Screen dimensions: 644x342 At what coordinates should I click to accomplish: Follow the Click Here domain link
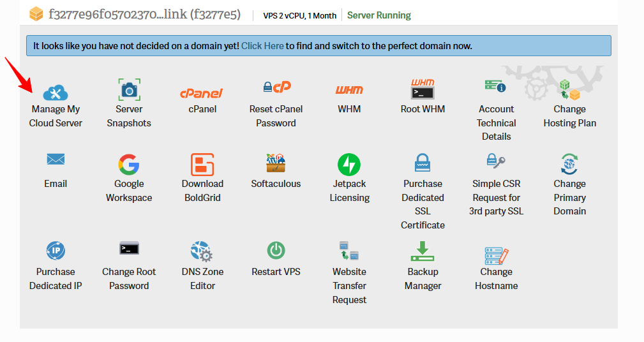[262, 46]
